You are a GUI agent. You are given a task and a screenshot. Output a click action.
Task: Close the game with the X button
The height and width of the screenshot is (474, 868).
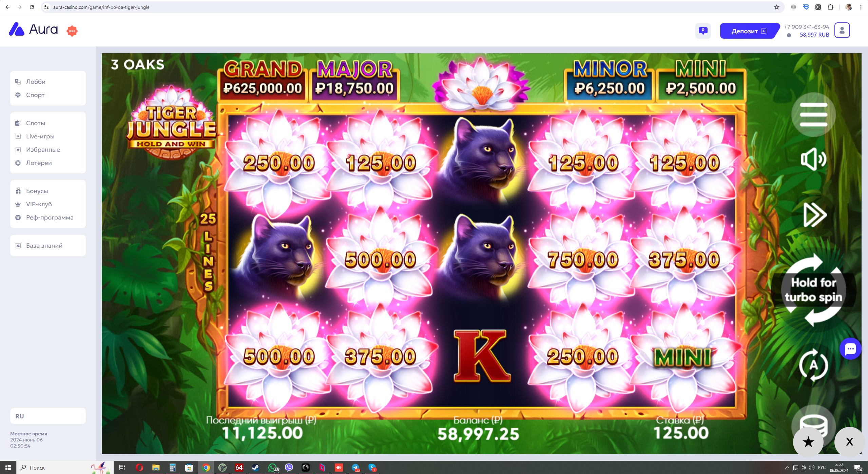(849, 442)
